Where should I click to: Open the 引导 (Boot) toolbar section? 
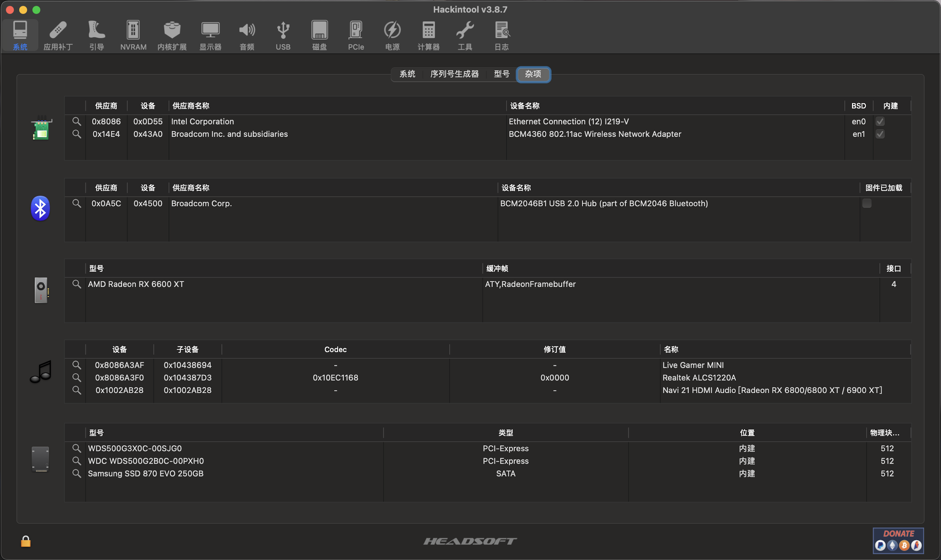point(97,35)
